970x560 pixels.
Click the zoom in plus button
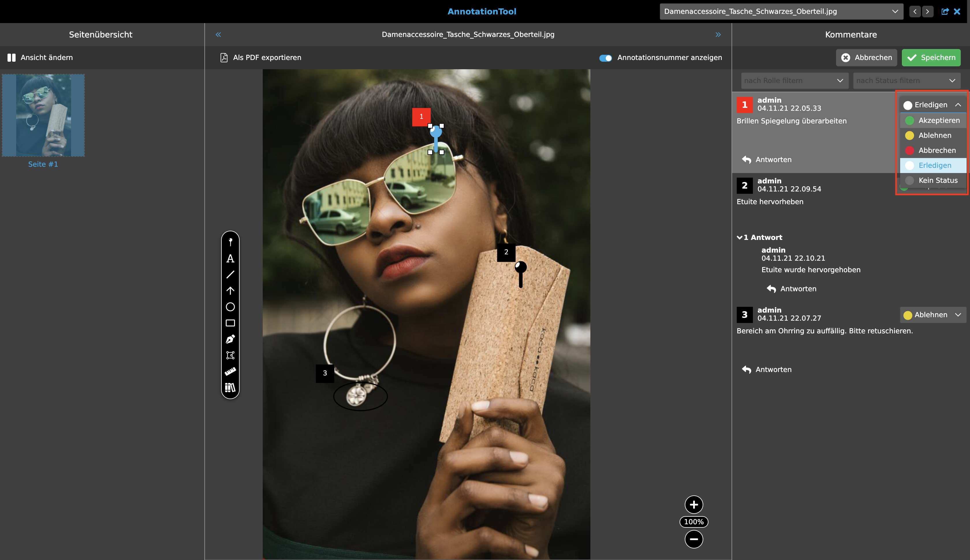tap(694, 505)
